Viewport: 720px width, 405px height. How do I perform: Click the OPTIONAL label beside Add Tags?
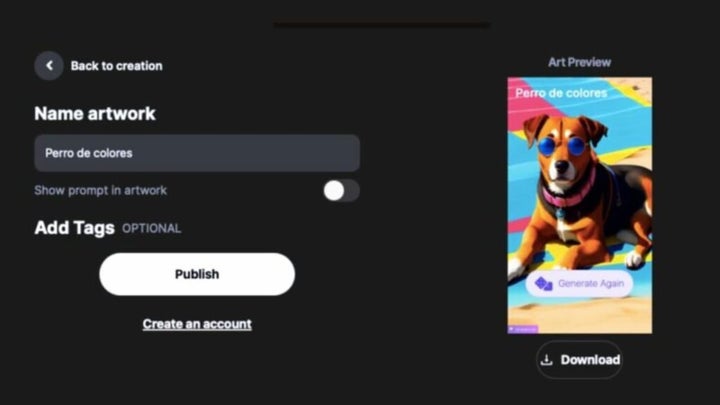152,229
